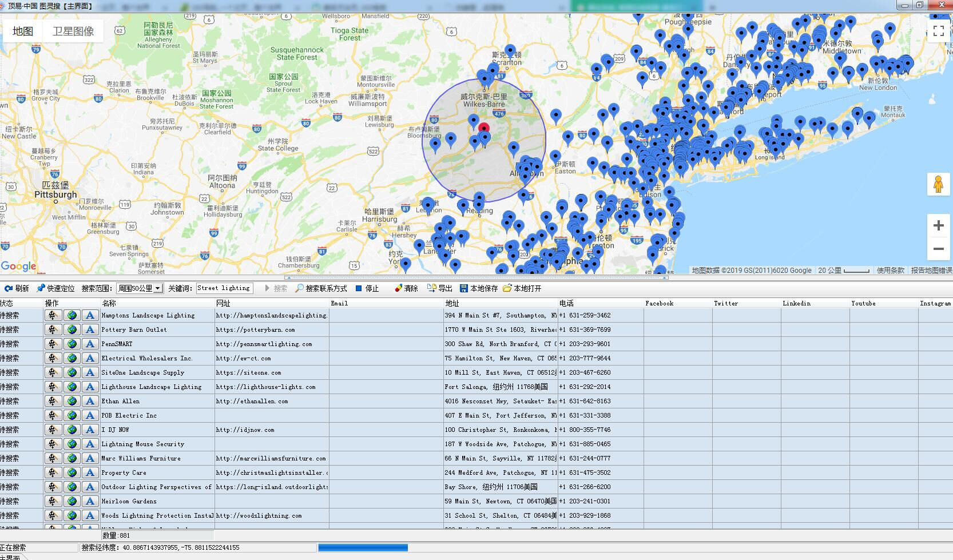Click the Youtube column header
The height and width of the screenshot is (560, 953).
point(884,303)
